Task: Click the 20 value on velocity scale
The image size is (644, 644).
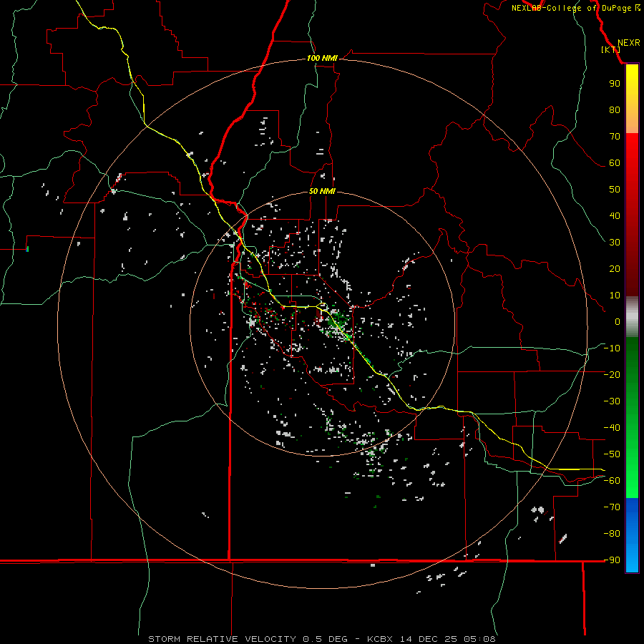Action: 615,268
